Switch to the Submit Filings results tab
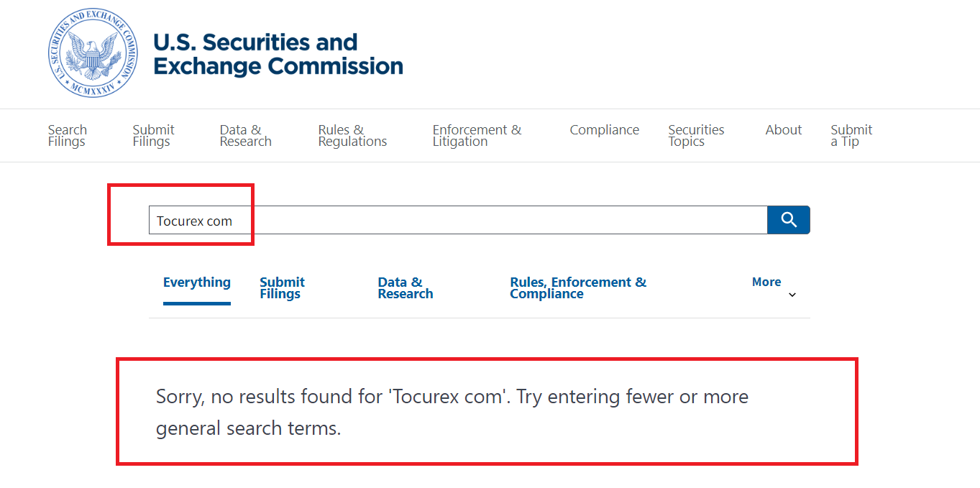Viewport: 980px width, 488px height. tap(282, 287)
